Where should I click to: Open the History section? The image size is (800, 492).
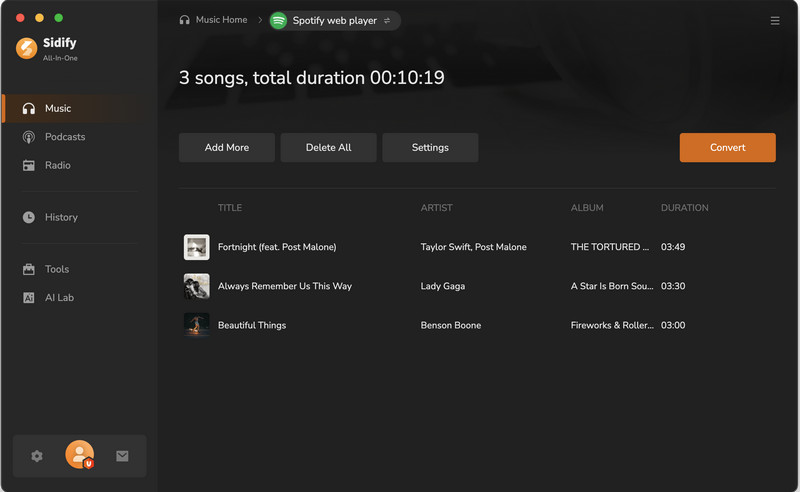tap(61, 217)
